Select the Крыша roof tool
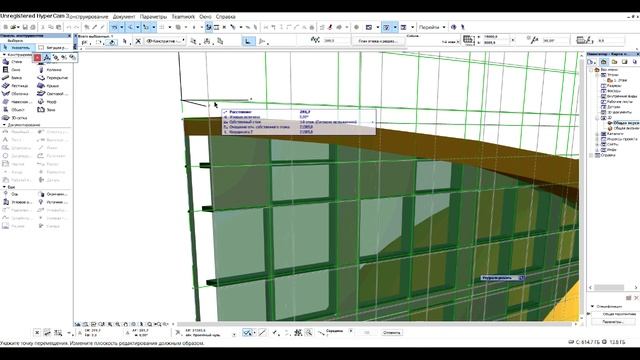 (49, 86)
